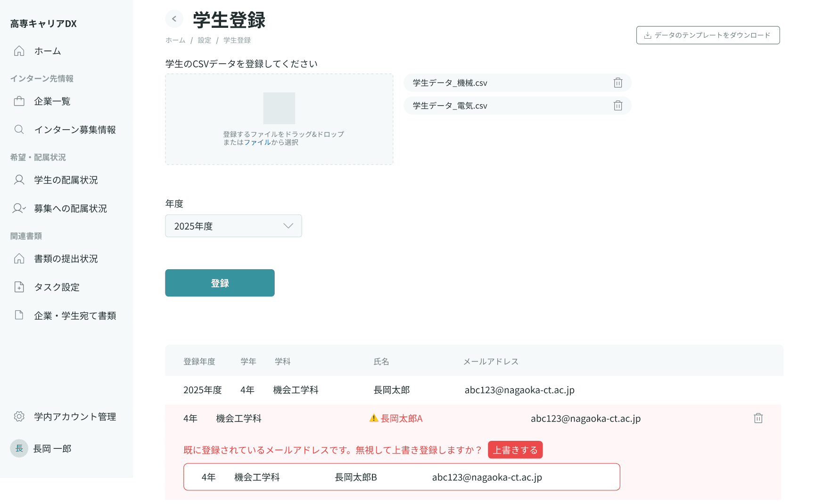
Task: Open 学生の配属状況 via its person icon
Action: click(19, 180)
